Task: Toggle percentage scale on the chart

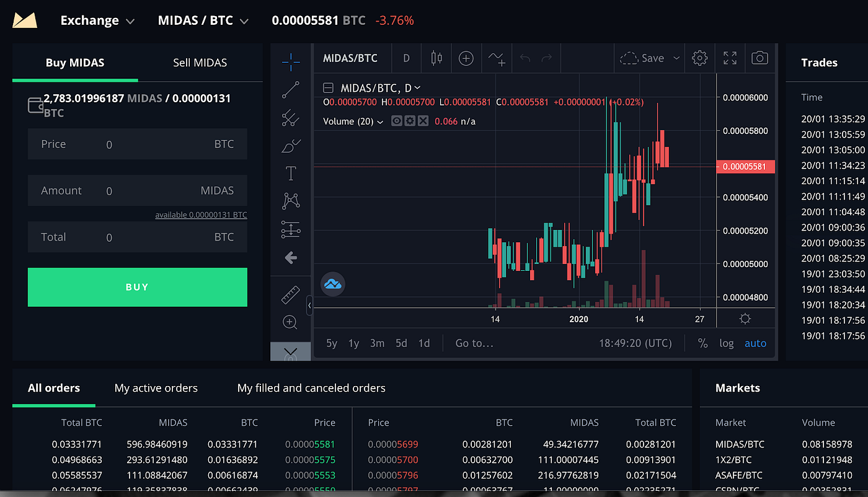Action: tap(703, 343)
